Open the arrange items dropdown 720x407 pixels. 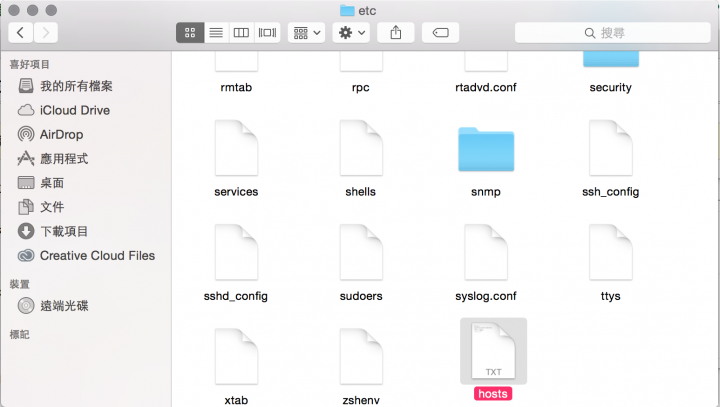coord(307,33)
